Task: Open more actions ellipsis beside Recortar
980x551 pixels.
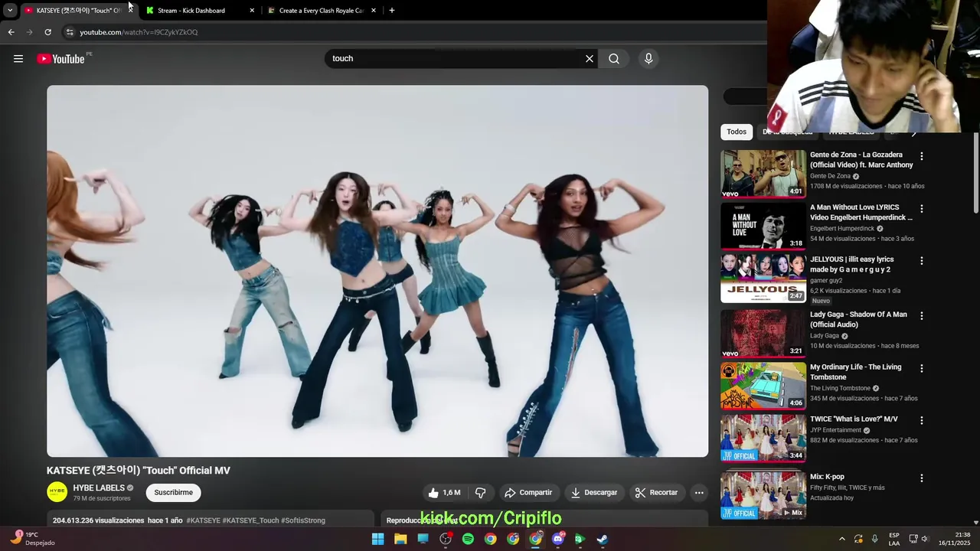Action: pyautogui.click(x=699, y=493)
